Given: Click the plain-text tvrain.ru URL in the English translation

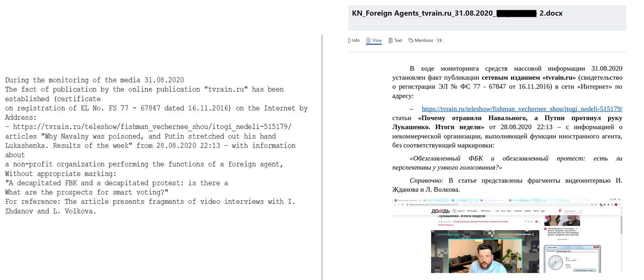Looking at the screenshot, I should (152, 127).
